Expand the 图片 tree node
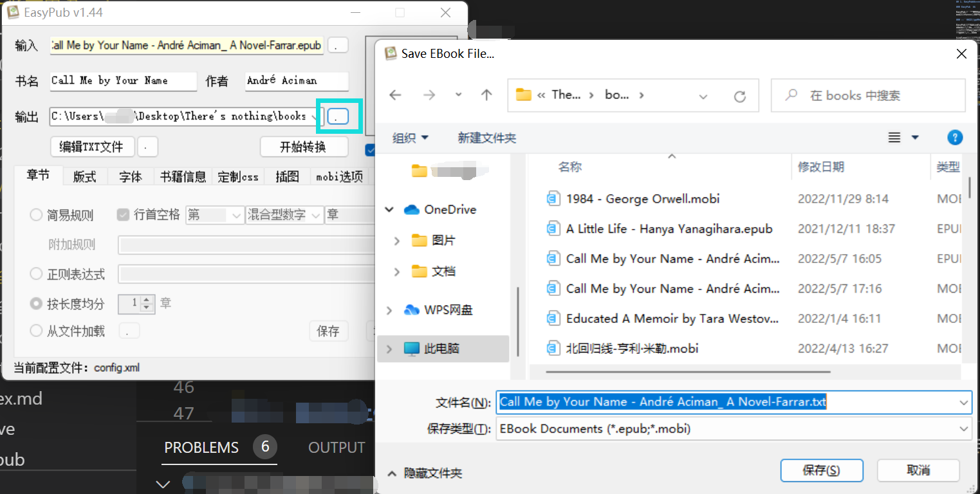Screen dimensions: 980x494 pyautogui.click(x=397, y=241)
